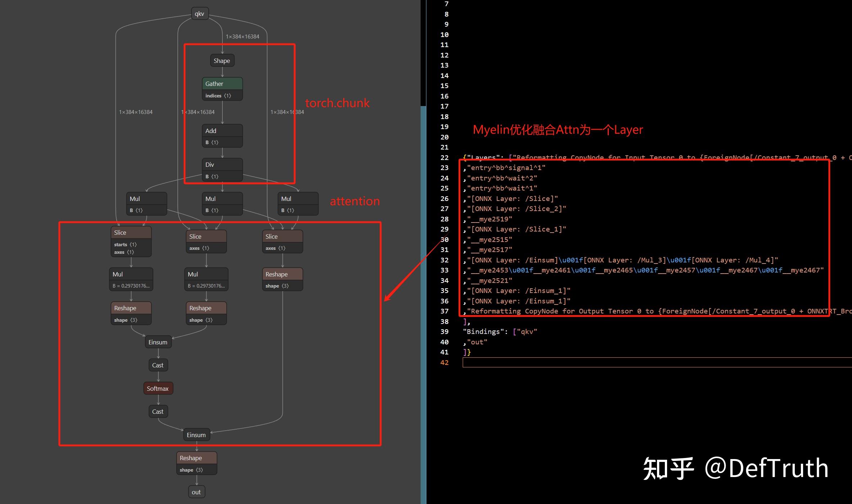Click the "qkv" binding on line 39
The height and width of the screenshot is (504, 852).
point(527,332)
